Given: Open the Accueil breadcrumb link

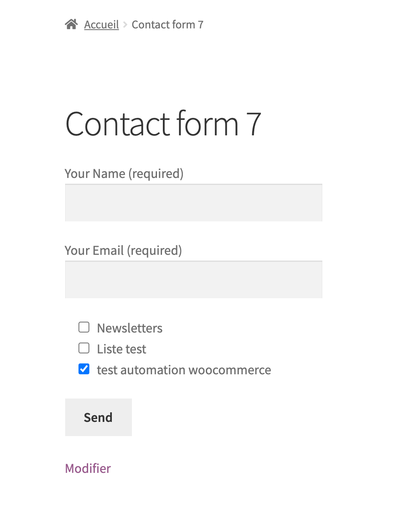Looking at the screenshot, I should point(101,25).
